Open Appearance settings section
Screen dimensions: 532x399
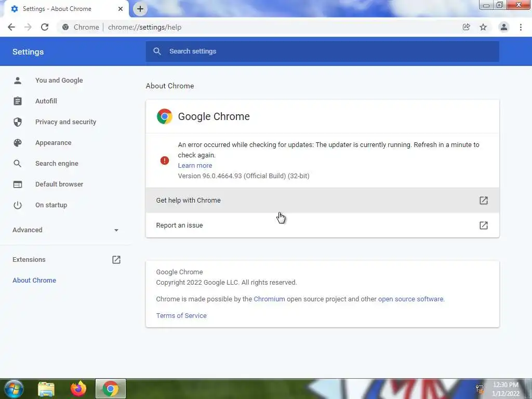coord(54,143)
